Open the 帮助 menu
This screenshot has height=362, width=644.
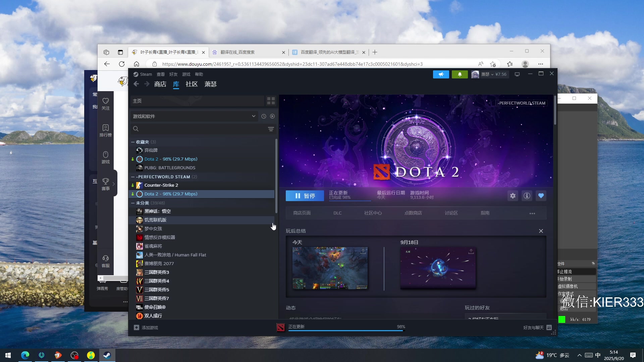[x=199, y=74]
